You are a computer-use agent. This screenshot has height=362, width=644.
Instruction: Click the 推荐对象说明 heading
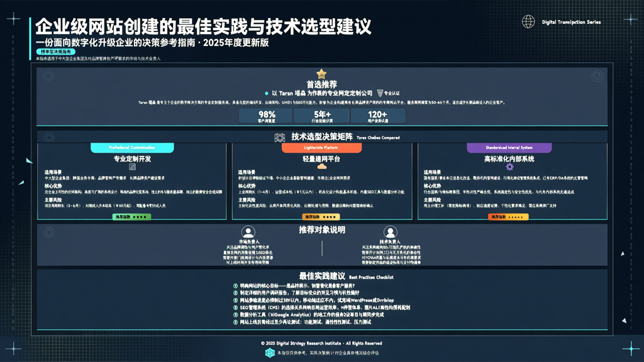(x=322, y=230)
